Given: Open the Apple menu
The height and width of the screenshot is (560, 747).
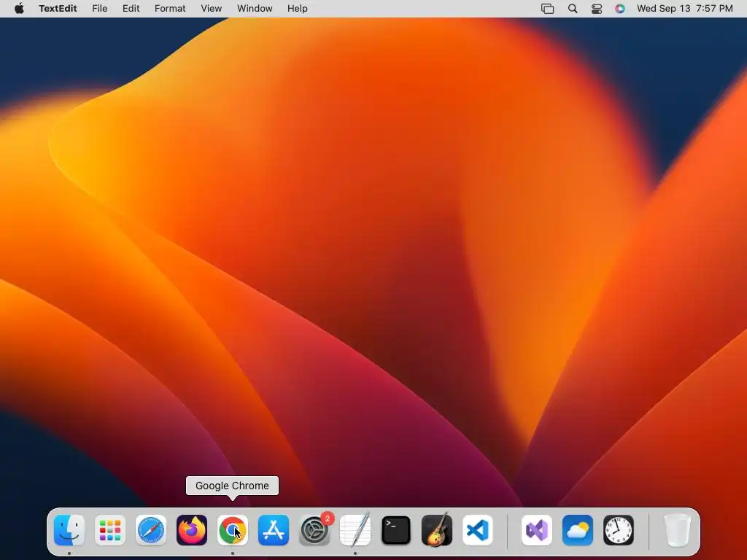Looking at the screenshot, I should tap(19, 9).
